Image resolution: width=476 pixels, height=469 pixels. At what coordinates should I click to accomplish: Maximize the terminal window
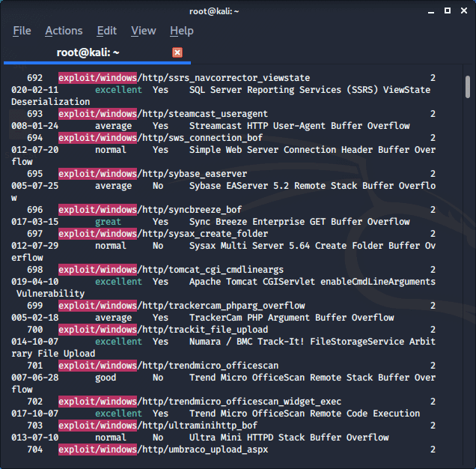[x=447, y=11]
